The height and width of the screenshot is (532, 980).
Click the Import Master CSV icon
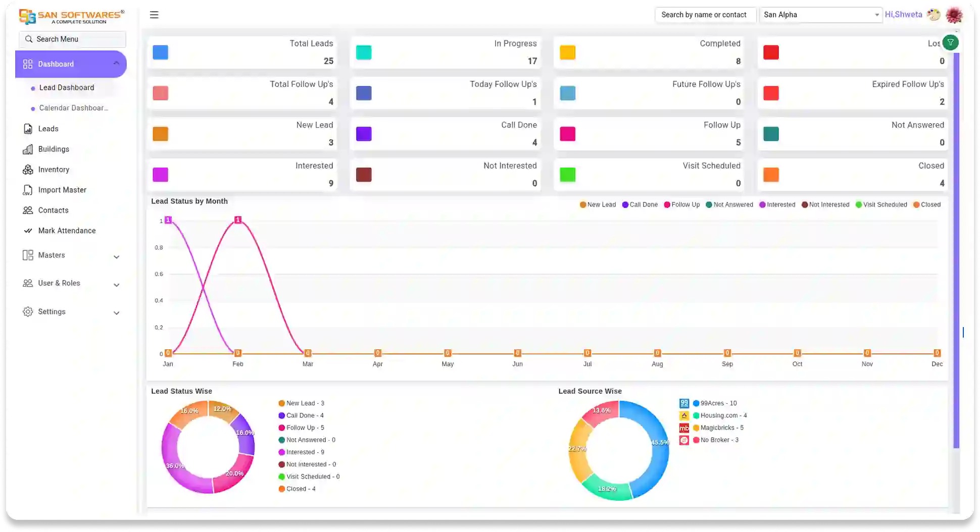[x=28, y=190]
